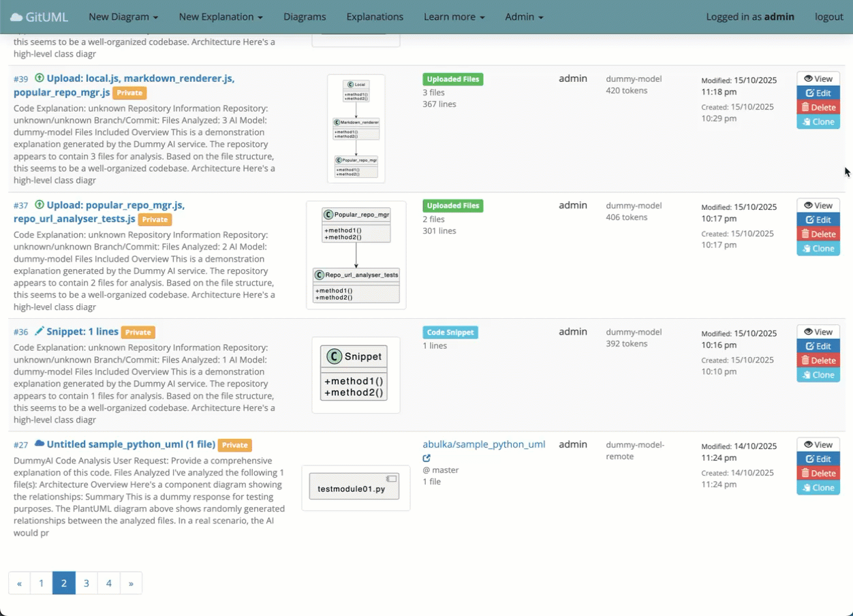Click the logout link
Viewport: 853px width, 616px height.
pyautogui.click(x=828, y=17)
